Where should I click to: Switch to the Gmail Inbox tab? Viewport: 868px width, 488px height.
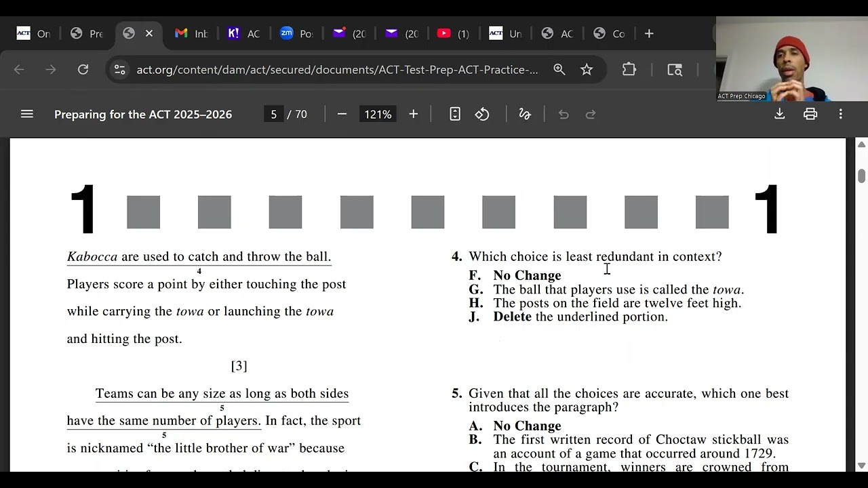pyautogui.click(x=192, y=33)
